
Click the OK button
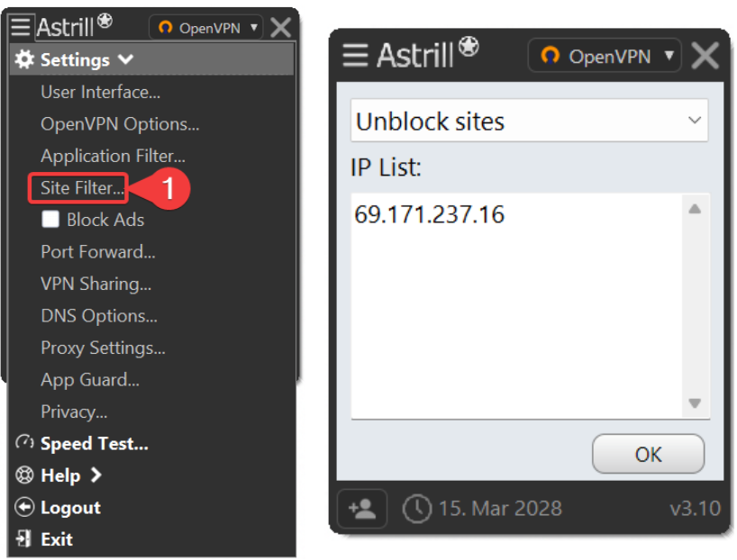pyautogui.click(x=648, y=455)
